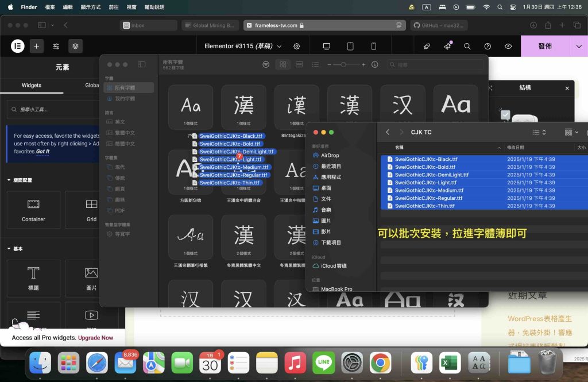Open Microsoft Excel from the Dock
588x382 pixels.
click(450, 363)
